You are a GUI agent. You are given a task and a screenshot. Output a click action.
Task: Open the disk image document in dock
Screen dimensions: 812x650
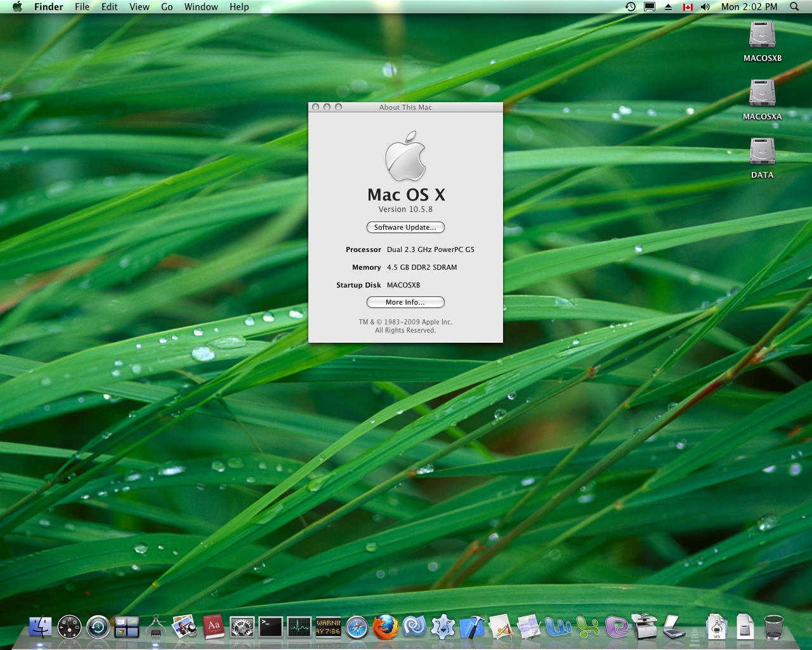745,627
